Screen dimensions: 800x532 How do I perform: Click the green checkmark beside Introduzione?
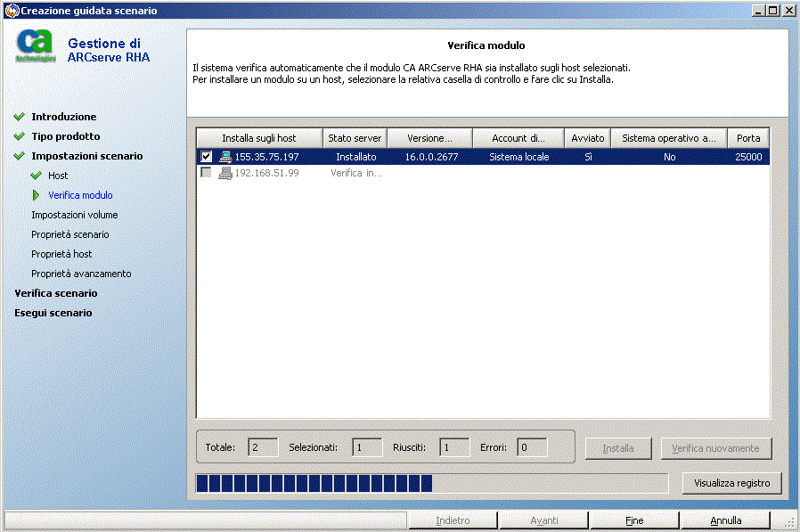click(x=20, y=117)
